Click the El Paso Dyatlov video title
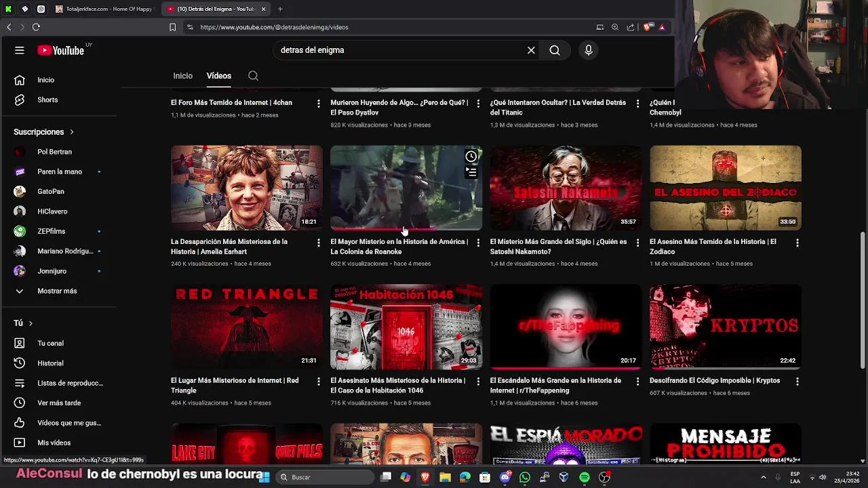Image resolution: width=868 pixels, height=488 pixels. click(x=399, y=108)
